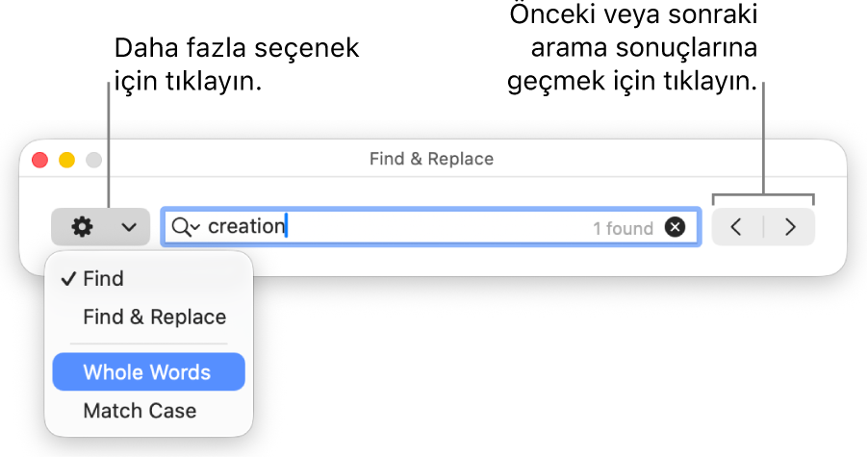Open the small chevron beside the magnifying glass

point(196,227)
